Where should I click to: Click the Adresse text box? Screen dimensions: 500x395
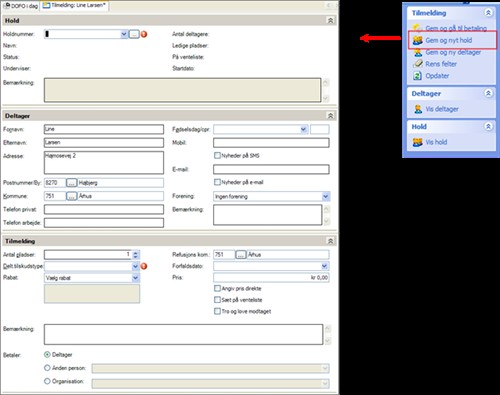click(x=104, y=163)
